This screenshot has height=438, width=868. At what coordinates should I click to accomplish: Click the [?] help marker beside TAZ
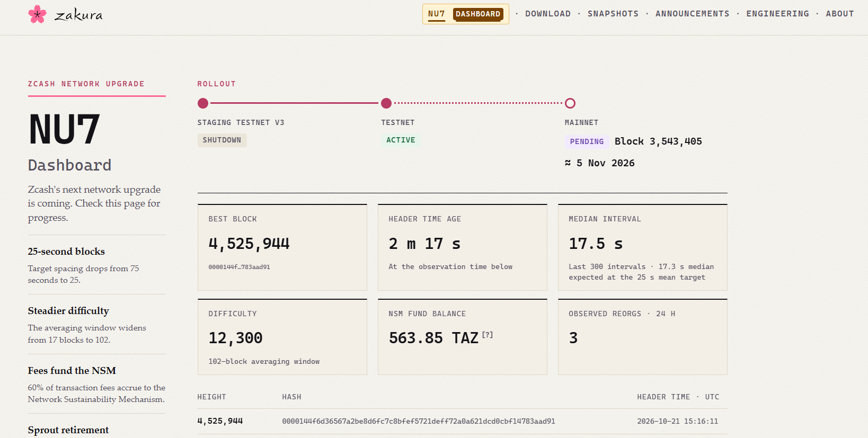pos(488,335)
